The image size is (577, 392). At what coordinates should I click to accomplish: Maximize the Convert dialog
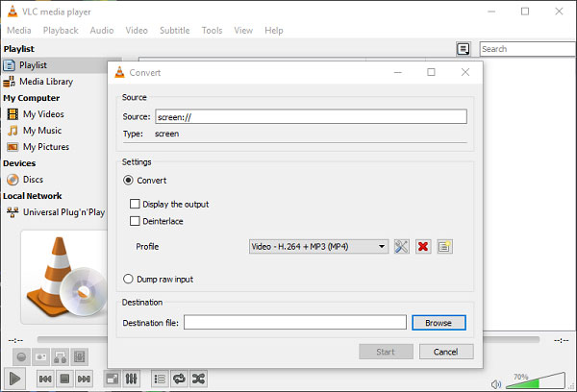point(431,72)
